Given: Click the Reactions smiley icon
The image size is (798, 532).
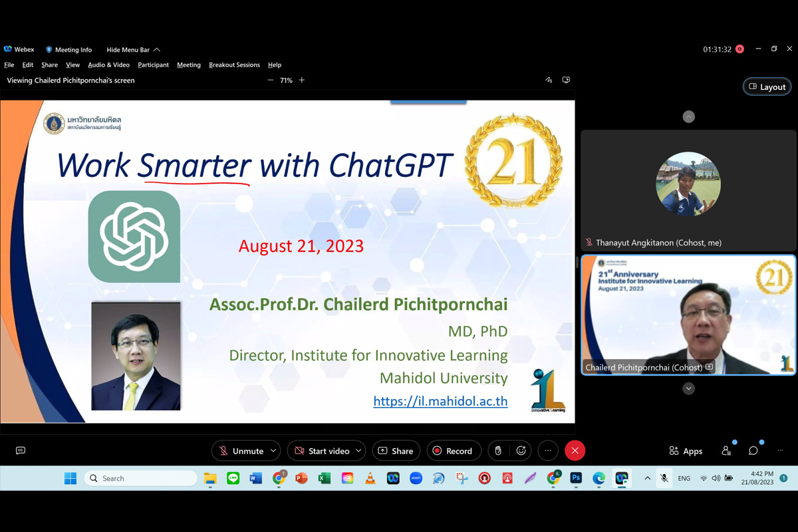Looking at the screenshot, I should click(x=521, y=451).
